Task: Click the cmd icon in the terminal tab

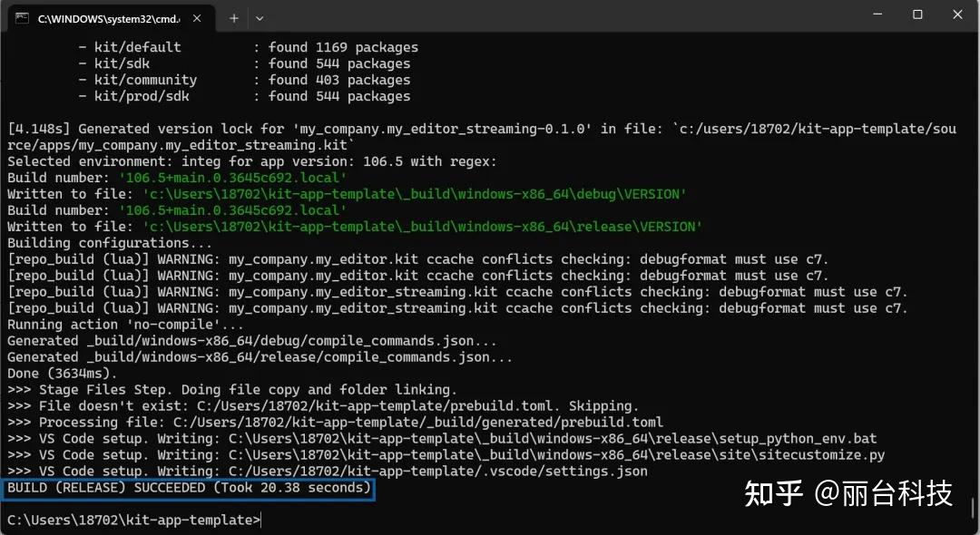Action: [22, 17]
